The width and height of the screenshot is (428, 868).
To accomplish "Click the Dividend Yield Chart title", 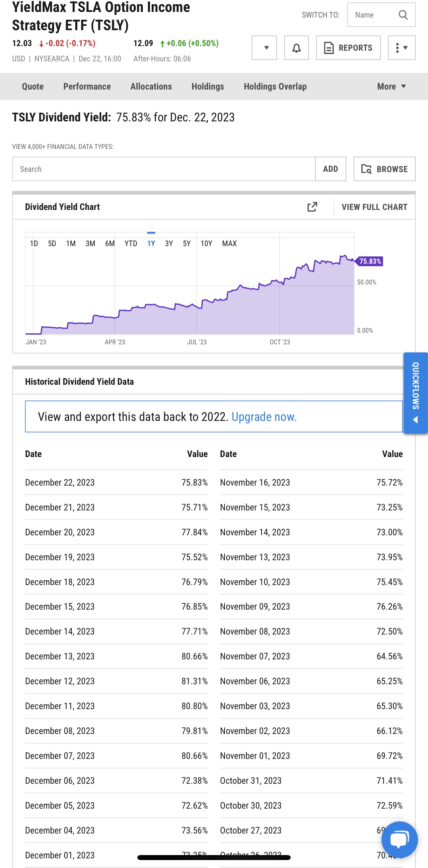I will tap(62, 207).
